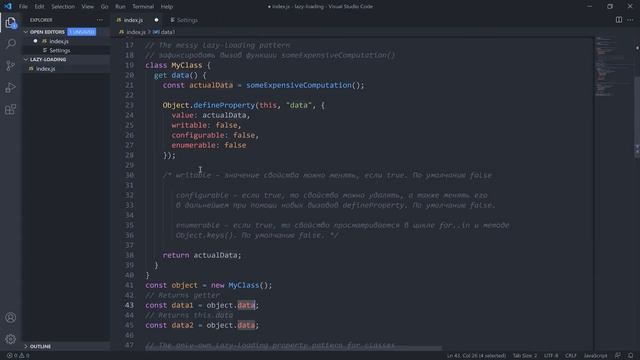This screenshot has height=360, width=640.
Task: Open the View menu
Action: pyautogui.click(x=87, y=7)
